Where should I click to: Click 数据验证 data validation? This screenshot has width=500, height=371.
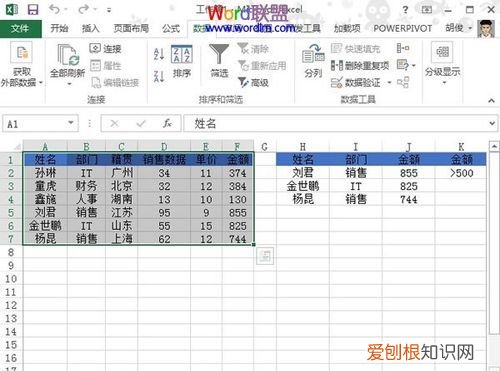point(355,82)
